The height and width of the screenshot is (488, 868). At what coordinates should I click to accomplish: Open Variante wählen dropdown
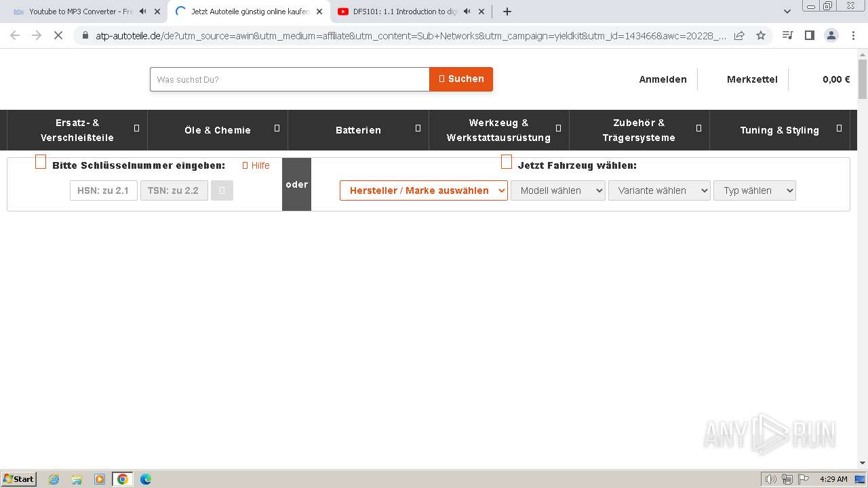659,190
